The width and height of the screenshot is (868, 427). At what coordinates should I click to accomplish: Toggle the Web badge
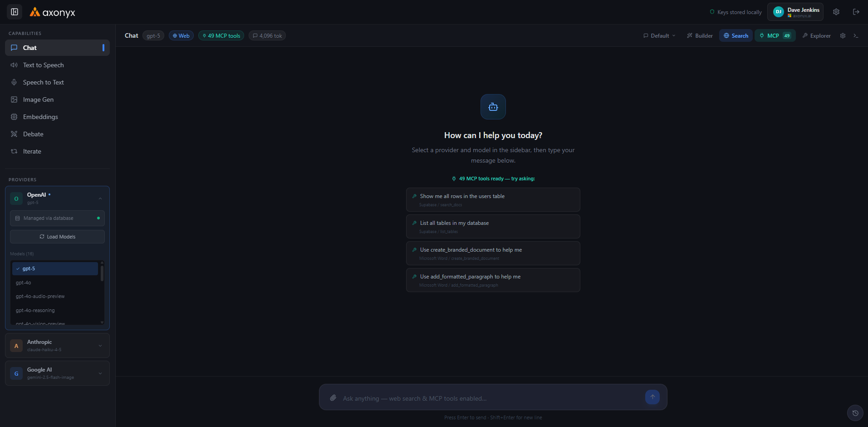[x=181, y=36]
